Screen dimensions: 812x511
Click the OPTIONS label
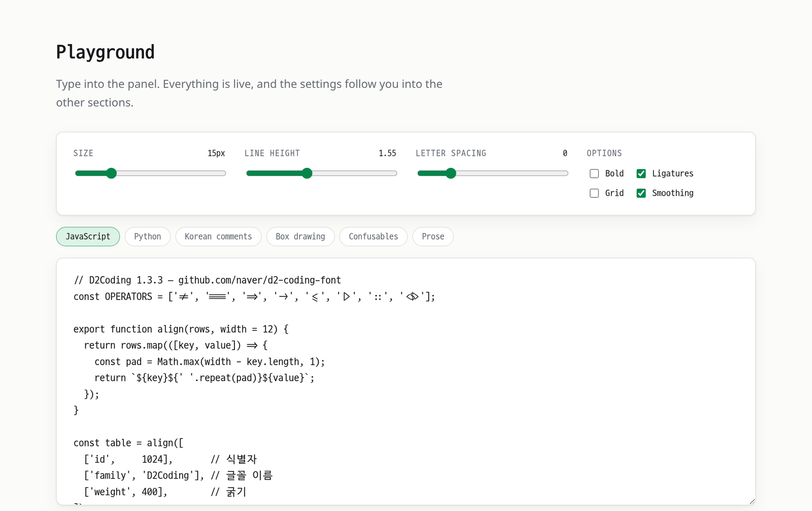(604, 153)
